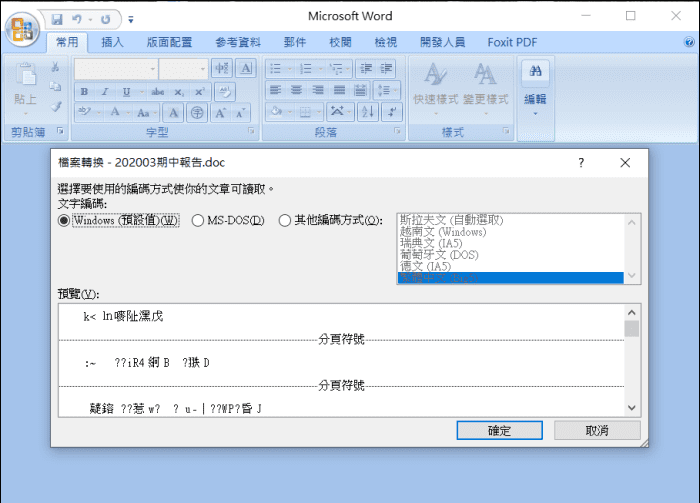
Task: Switch to the 校閱 tab
Action: (340, 42)
